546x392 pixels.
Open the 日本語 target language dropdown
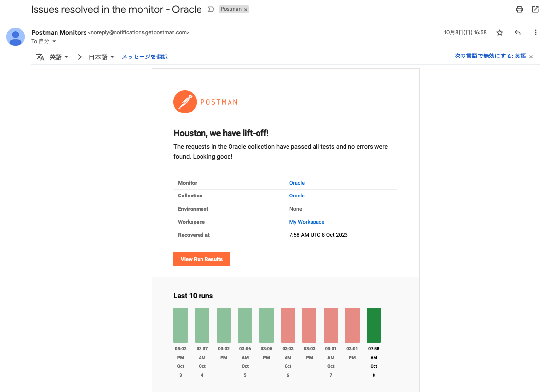coord(101,57)
